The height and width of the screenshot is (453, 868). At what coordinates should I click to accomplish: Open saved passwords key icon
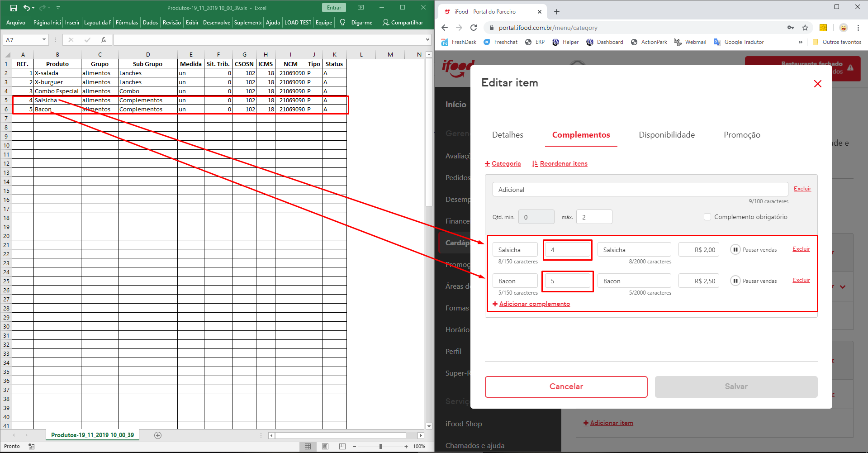pyautogui.click(x=791, y=28)
